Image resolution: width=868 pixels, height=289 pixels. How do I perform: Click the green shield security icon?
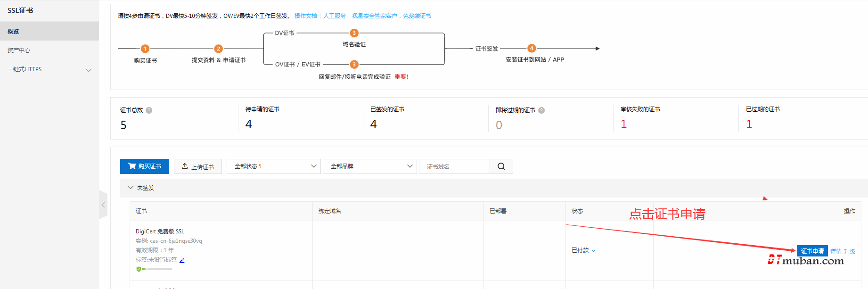click(x=139, y=269)
